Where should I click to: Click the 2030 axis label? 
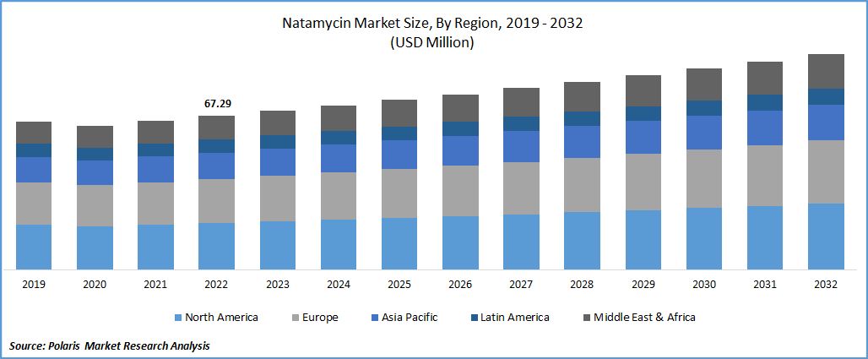703,284
